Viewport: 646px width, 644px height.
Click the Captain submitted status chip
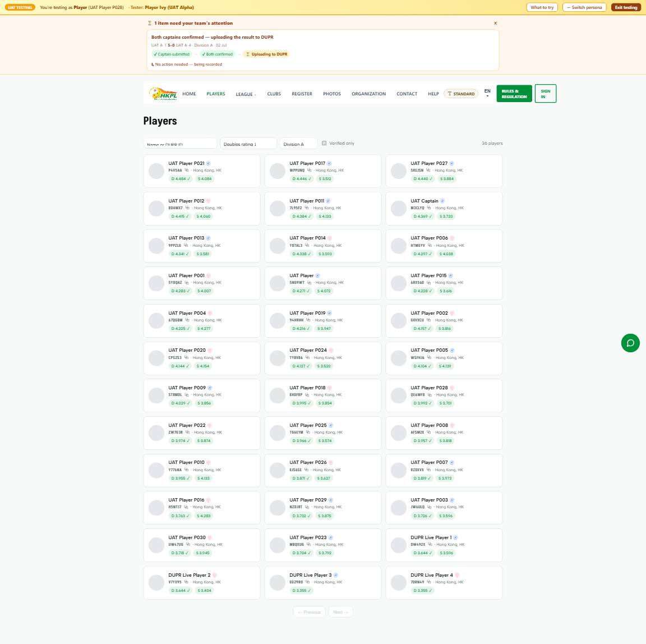click(x=172, y=54)
